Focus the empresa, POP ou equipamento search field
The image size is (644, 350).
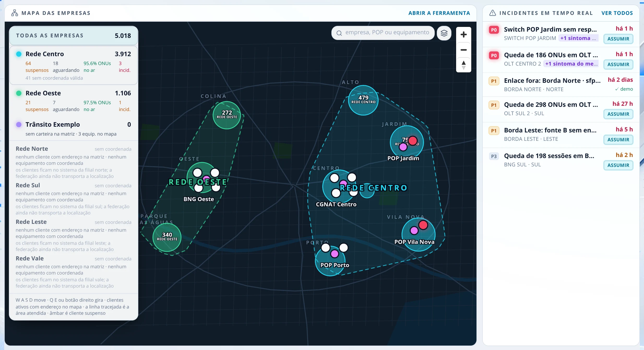click(383, 33)
